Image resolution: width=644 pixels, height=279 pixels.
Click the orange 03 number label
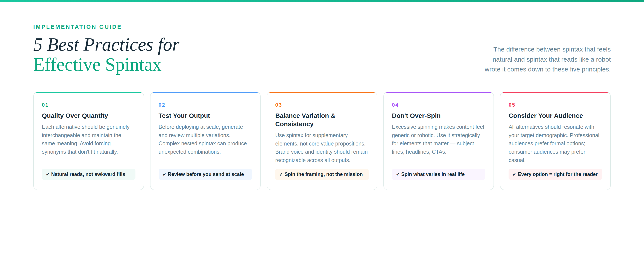(x=278, y=105)
